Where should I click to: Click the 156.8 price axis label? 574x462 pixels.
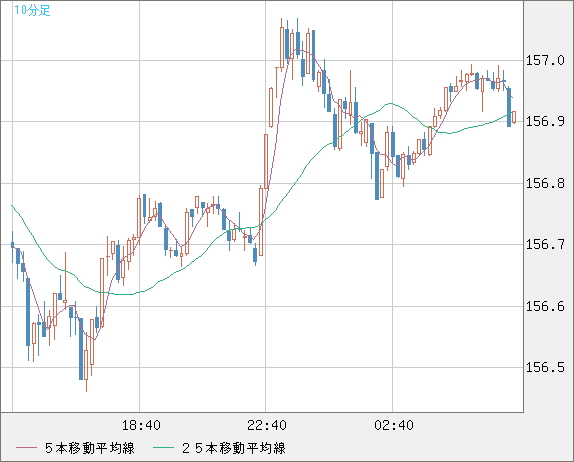(545, 183)
